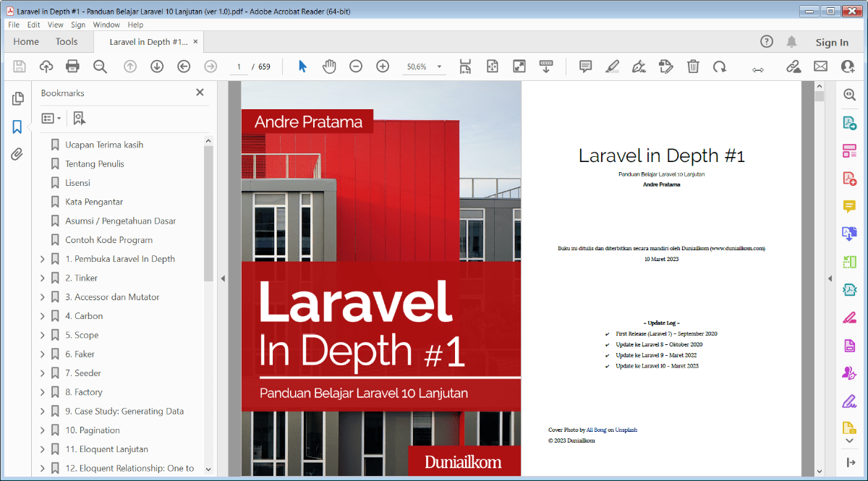Click the trash delete icon
The height and width of the screenshot is (481, 868).
(693, 67)
